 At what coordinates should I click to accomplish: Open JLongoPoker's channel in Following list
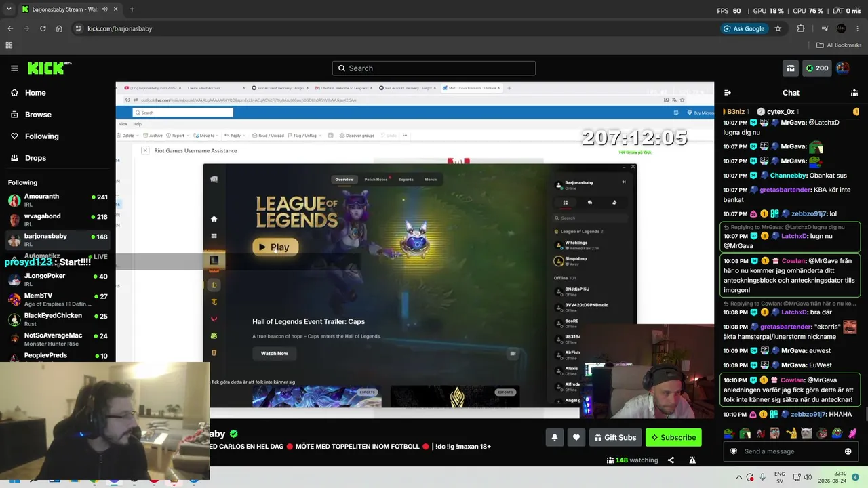pos(58,279)
